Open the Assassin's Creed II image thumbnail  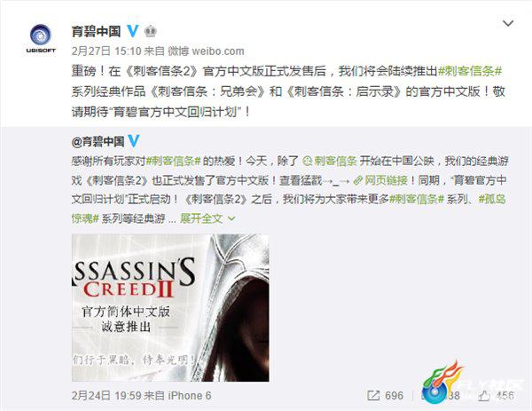pyautogui.click(x=170, y=308)
